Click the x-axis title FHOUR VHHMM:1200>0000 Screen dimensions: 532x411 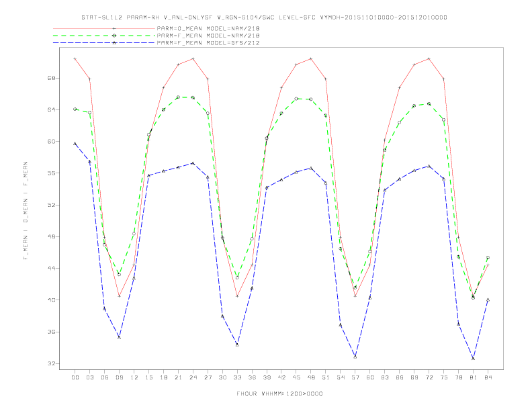[x=279, y=394]
